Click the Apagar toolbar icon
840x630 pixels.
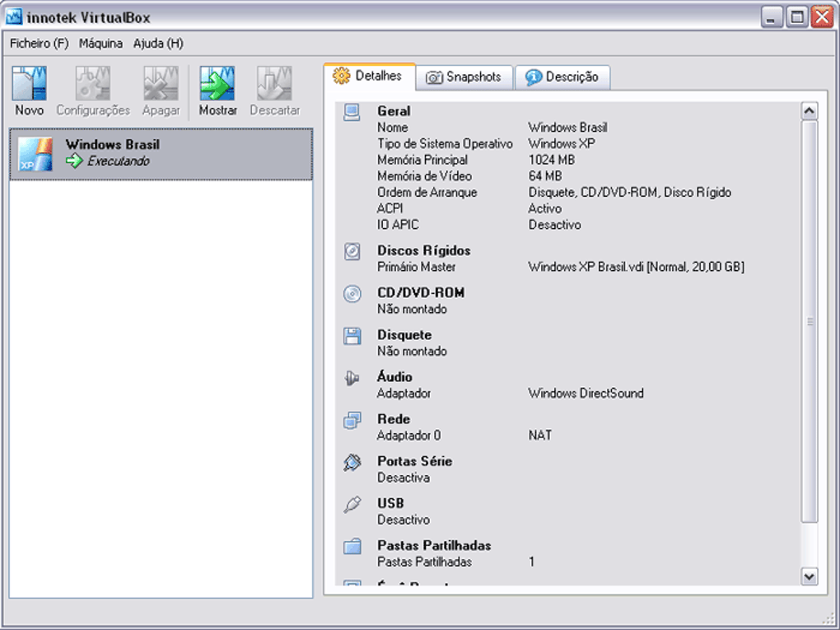(161, 83)
